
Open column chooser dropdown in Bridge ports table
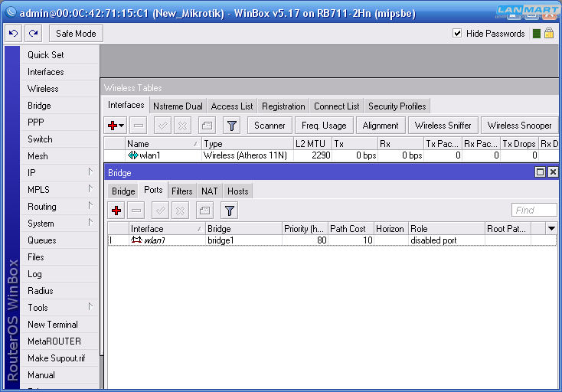click(x=551, y=228)
